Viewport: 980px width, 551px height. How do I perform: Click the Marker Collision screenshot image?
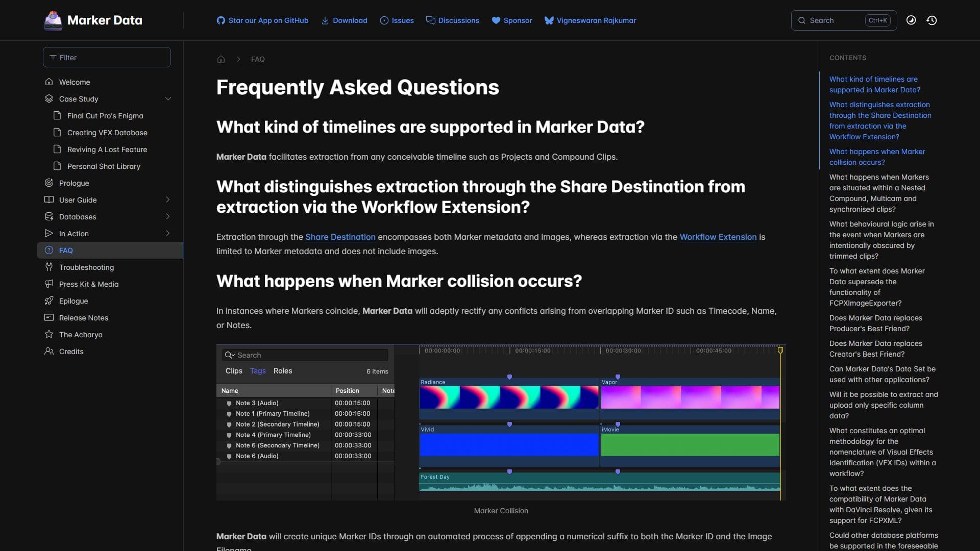[501, 422]
